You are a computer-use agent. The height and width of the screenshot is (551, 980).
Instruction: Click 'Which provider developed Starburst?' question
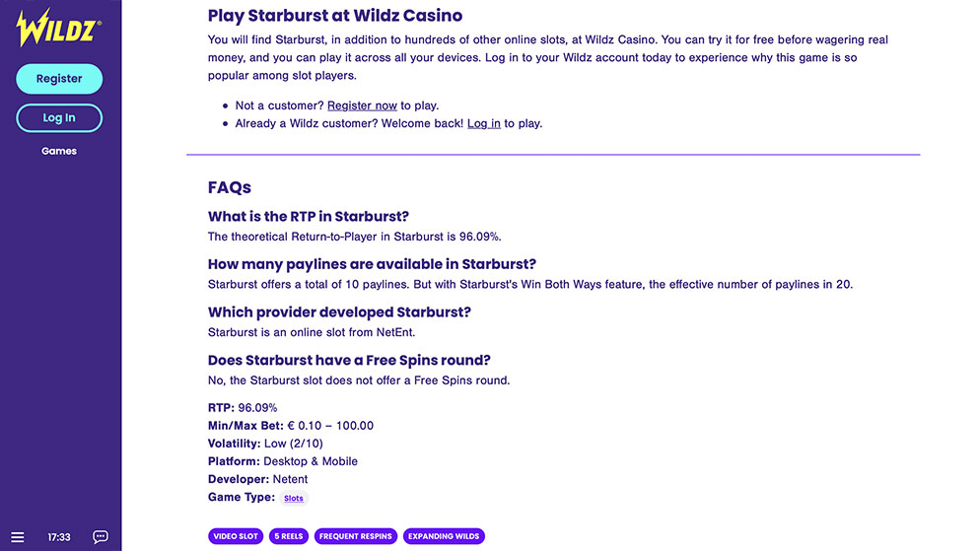point(339,312)
